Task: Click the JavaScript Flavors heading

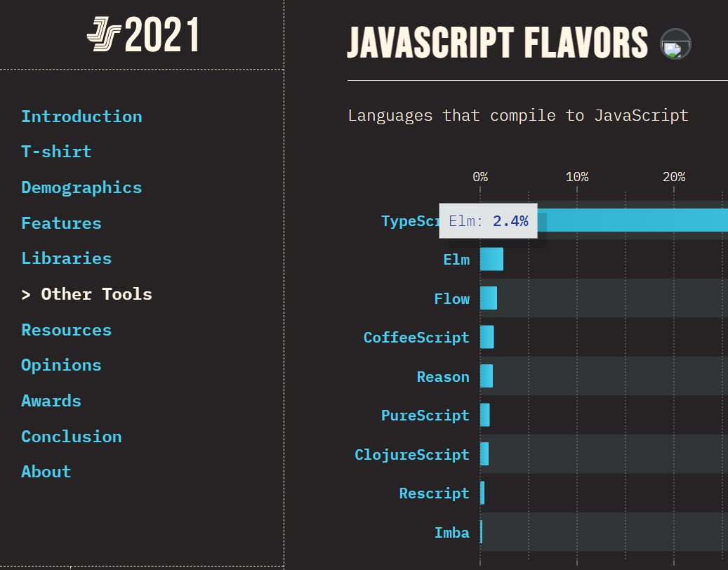Action: 497,43
